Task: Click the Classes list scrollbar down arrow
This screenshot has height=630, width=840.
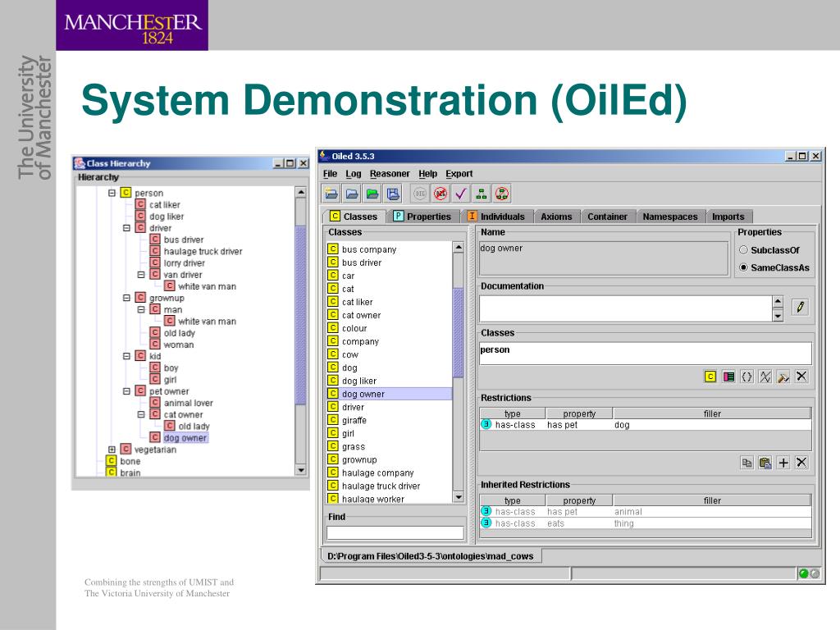Action: 458,497
